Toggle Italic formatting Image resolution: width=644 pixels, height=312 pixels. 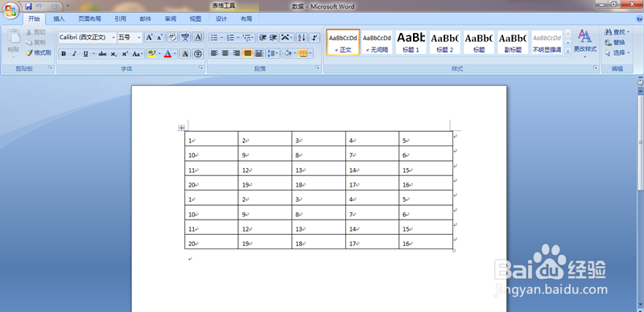[x=74, y=54]
